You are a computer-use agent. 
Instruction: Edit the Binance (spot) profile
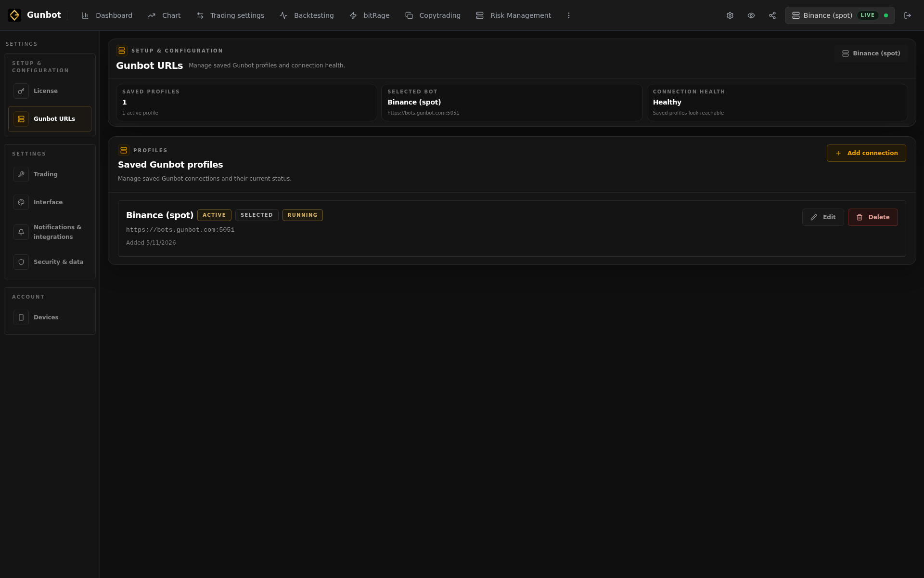tap(823, 217)
